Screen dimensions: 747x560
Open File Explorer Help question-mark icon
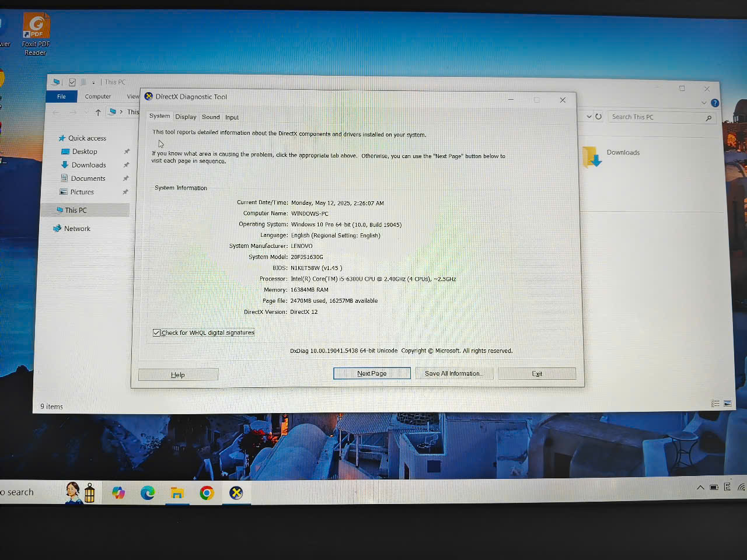pyautogui.click(x=715, y=103)
